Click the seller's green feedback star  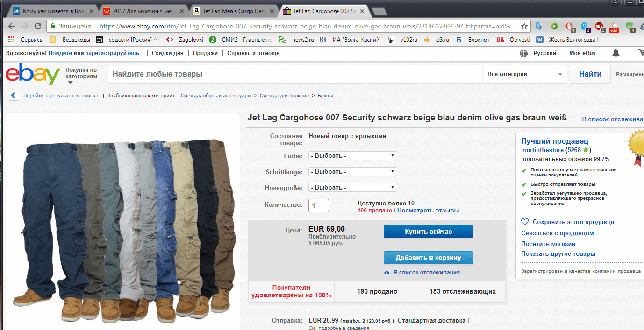(x=586, y=150)
